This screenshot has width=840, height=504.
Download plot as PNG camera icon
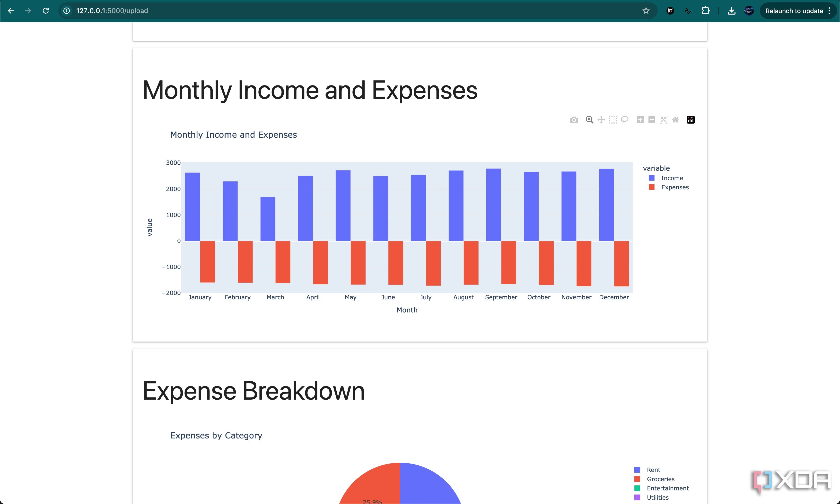coord(574,120)
